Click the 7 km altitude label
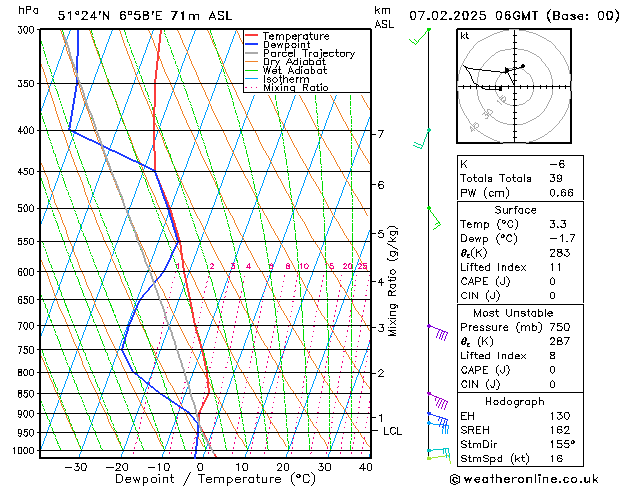 (381, 134)
